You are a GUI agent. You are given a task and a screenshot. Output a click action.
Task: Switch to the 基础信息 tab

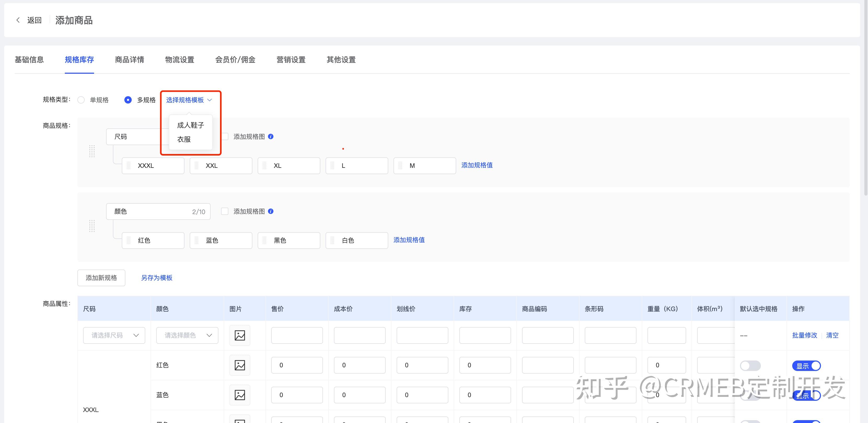coord(29,60)
